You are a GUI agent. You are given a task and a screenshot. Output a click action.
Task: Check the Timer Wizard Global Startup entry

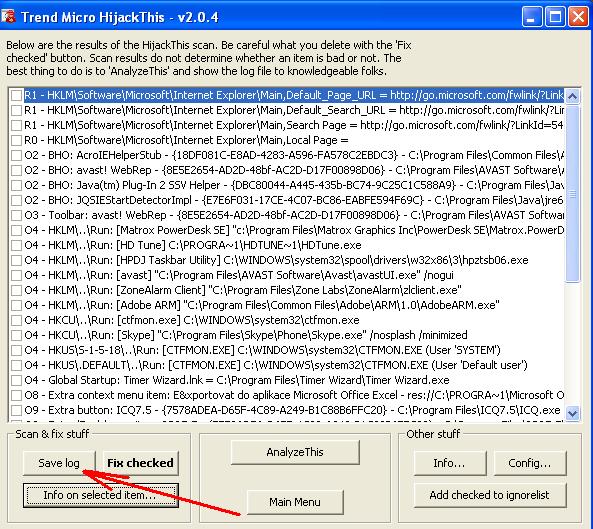point(16,380)
